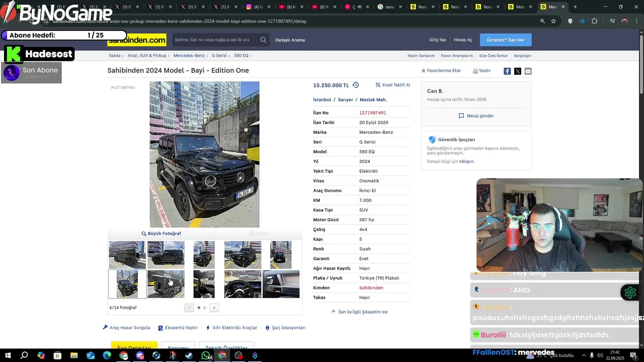Open the steering wheel interior thumbnail
This screenshot has width=644, height=362.
tap(243, 284)
